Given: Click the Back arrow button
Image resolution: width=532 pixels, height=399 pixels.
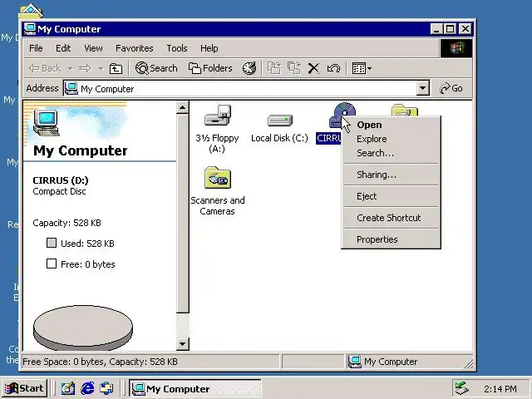Looking at the screenshot, I should [45, 68].
